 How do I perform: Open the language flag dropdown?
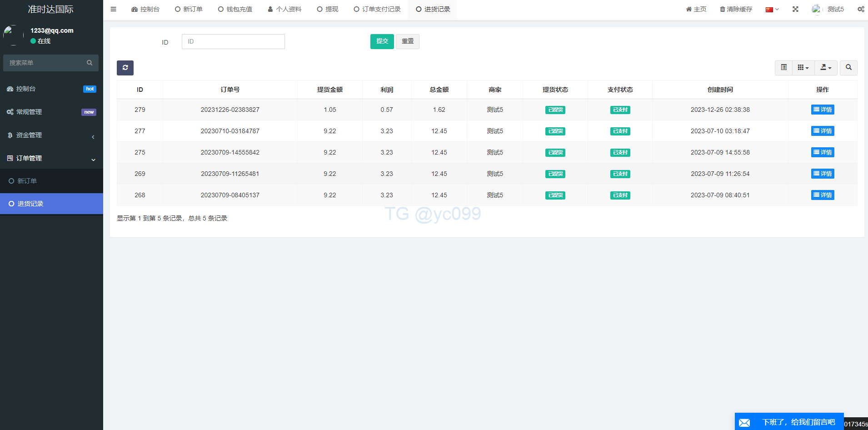pos(772,9)
